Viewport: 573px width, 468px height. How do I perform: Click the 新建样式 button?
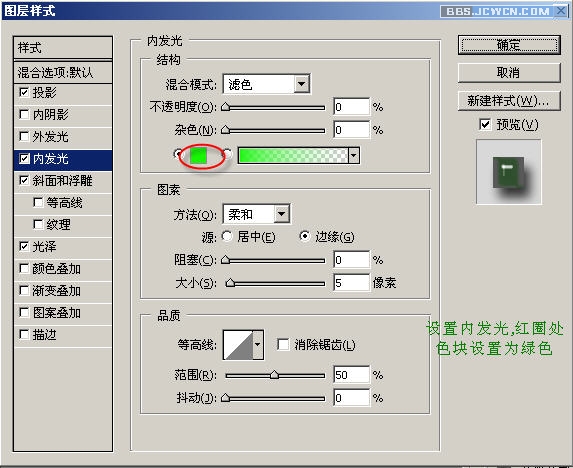509,100
